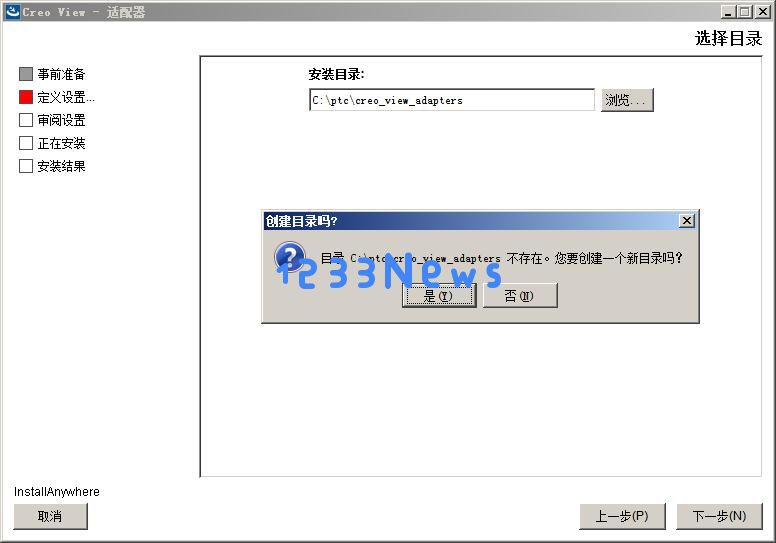
Task: Go back with 上一步(P) button
Action: point(622,516)
